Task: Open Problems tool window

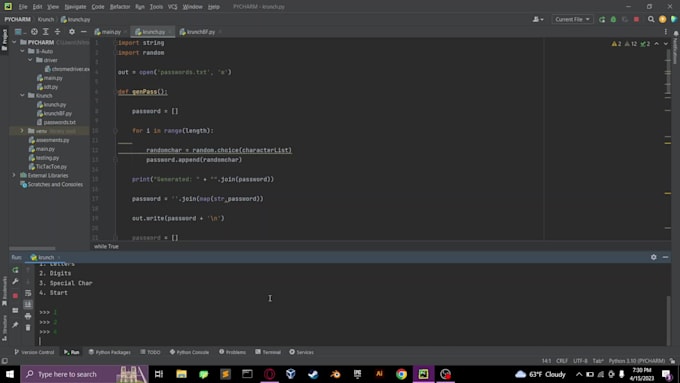Action: tap(232, 352)
